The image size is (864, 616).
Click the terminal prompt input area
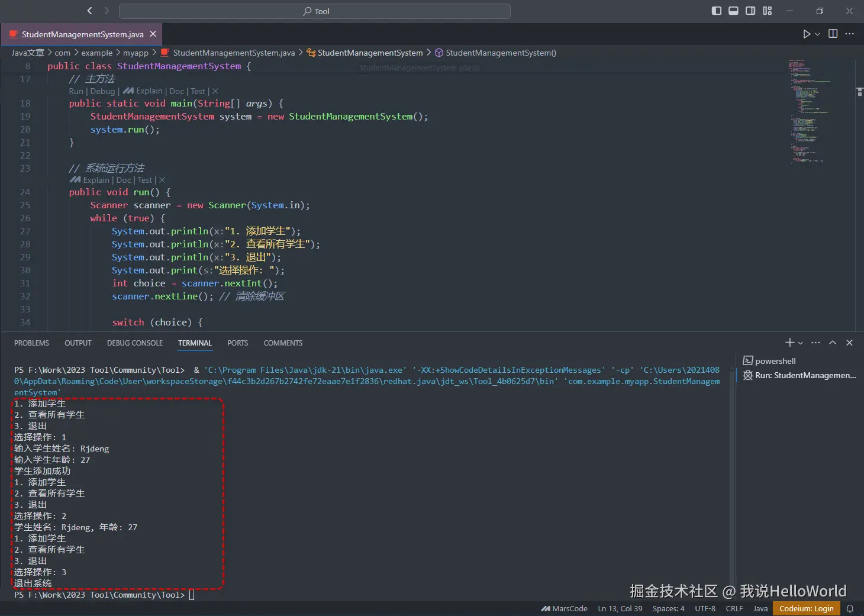192,595
